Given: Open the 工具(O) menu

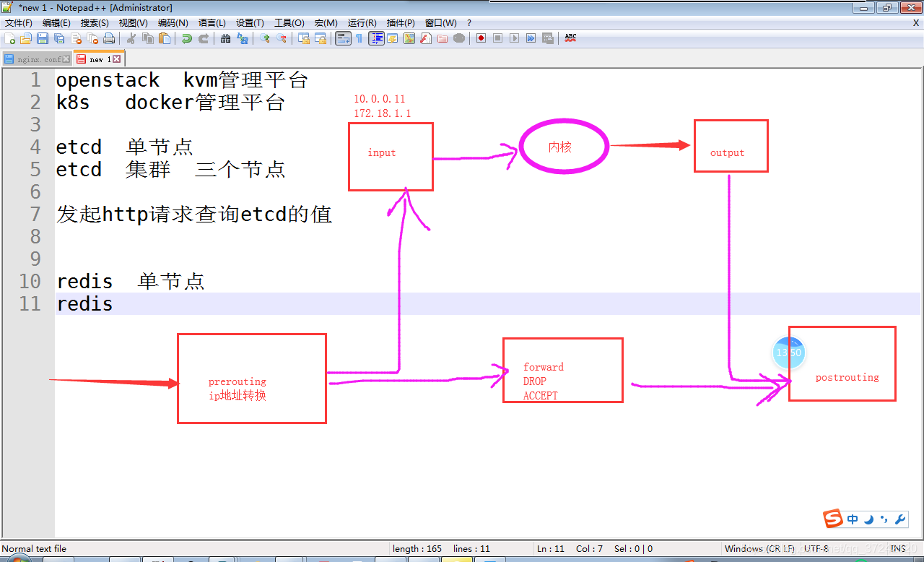Looking at the screenshot, I should click(x=289, y=23).
